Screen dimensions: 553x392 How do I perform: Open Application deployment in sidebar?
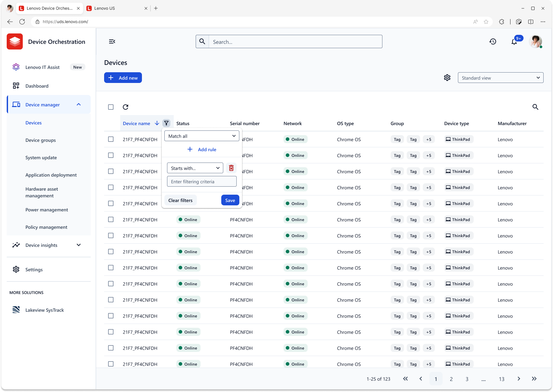point(51,175)
